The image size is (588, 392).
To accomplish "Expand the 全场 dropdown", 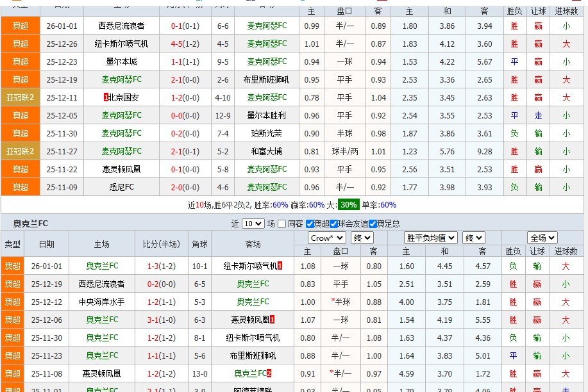I will [541, 237].
